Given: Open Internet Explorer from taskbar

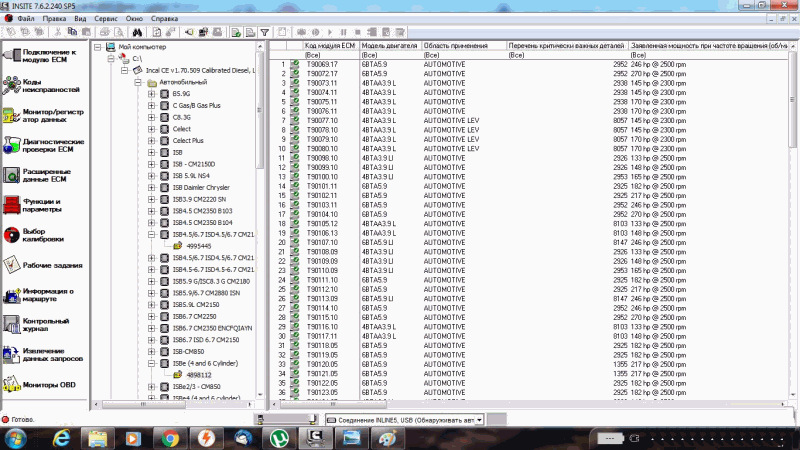Looking at the screenshot, I should (x=62, y=438).
